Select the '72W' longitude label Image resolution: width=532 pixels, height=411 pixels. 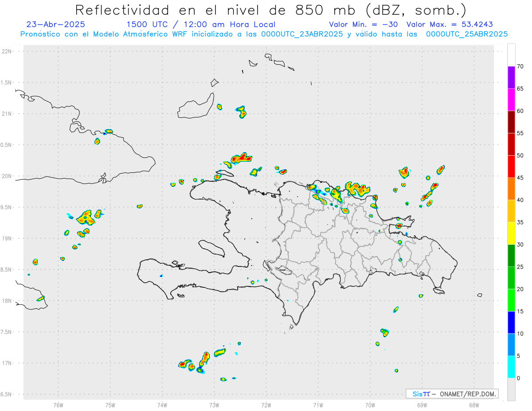click(266, 404)
